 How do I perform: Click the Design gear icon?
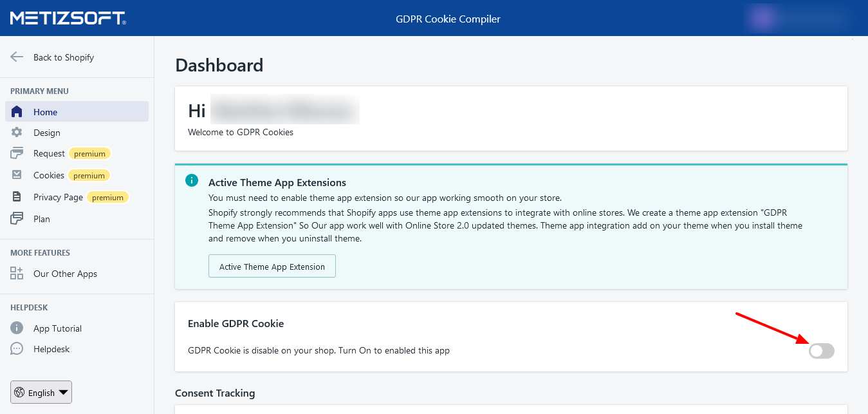(x=17, y=133)
